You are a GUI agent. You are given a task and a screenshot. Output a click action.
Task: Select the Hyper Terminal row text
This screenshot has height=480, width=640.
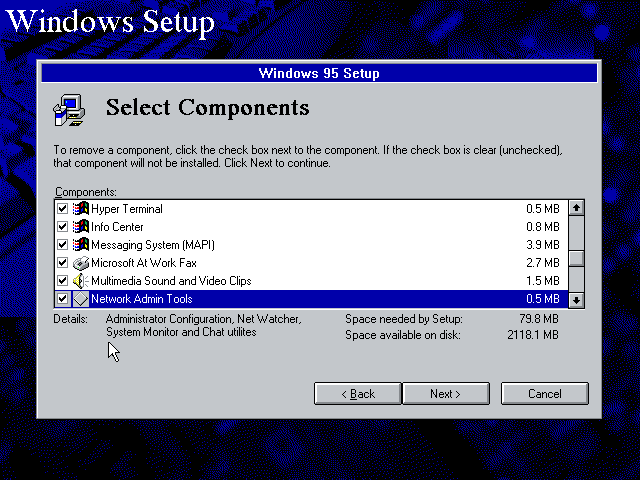pyautogui.click(x=127, y=209)
